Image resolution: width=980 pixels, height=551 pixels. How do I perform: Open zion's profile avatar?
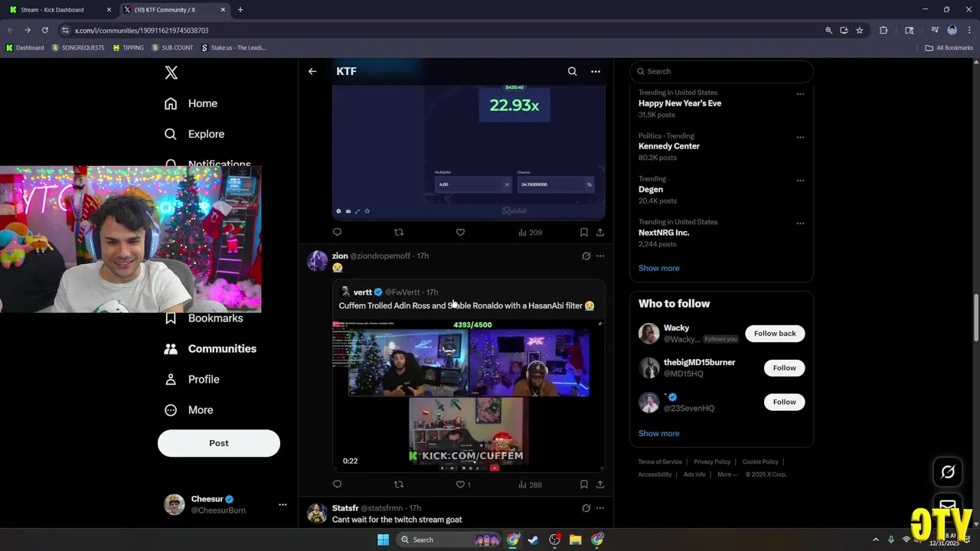pyautogui.click(x=317, y=261)
